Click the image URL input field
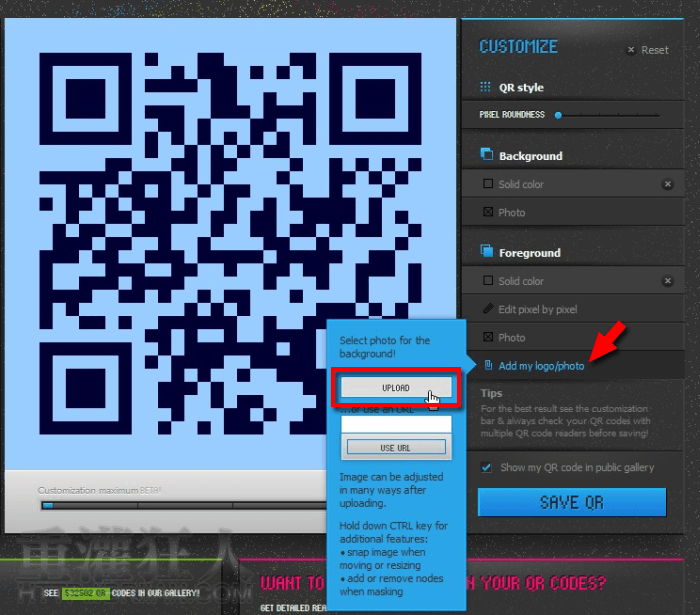Viewport: 700px width, 615px height. pyautogui.click(x=396, y=424)
